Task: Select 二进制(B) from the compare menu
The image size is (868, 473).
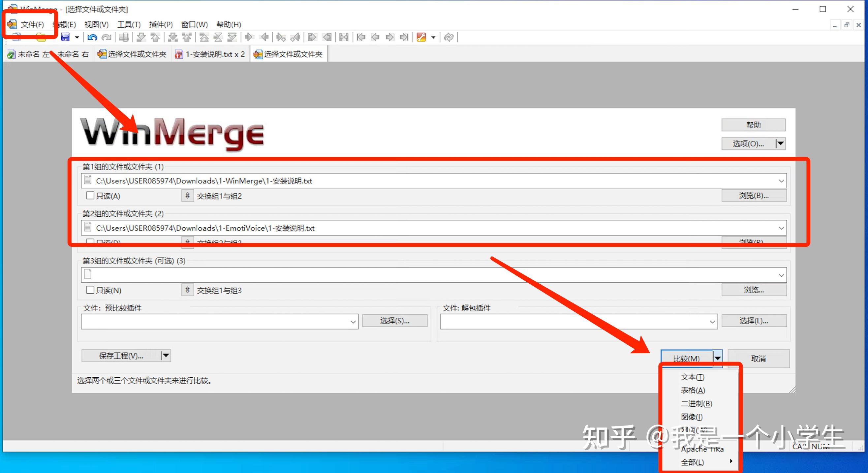Action: point(696,403)
